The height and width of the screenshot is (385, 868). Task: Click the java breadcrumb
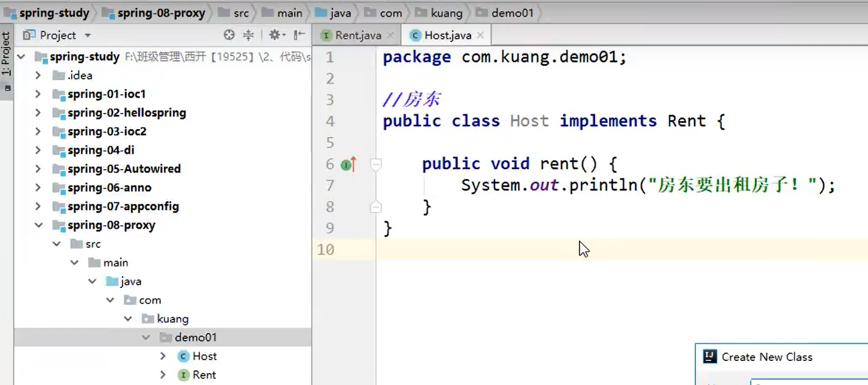(x=333, y=13)
